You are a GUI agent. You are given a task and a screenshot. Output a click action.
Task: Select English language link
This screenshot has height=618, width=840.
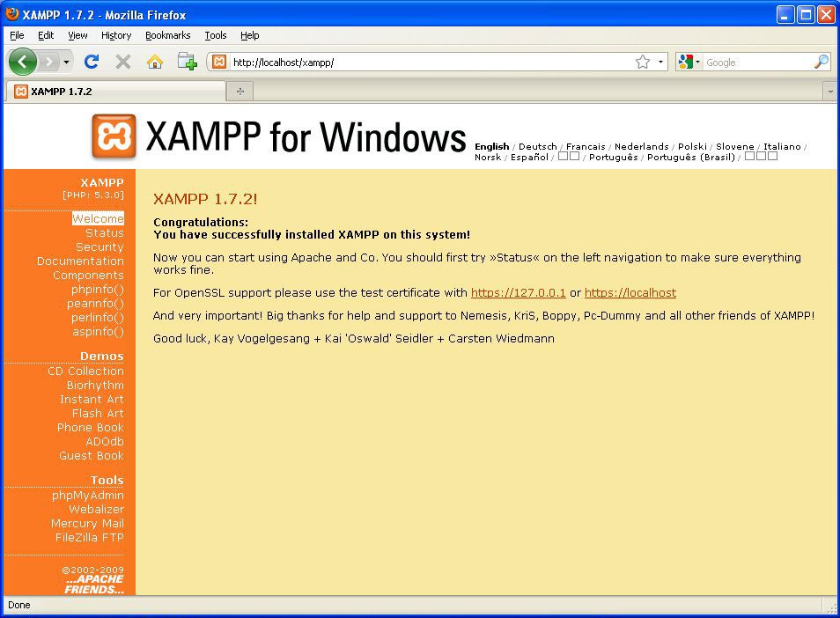click(x=492, y=147)
